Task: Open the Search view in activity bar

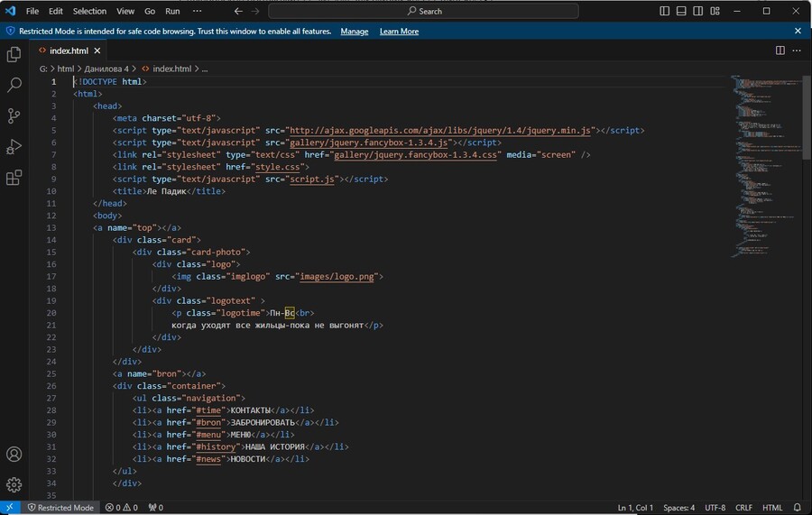Action: (x=14, y=86)
